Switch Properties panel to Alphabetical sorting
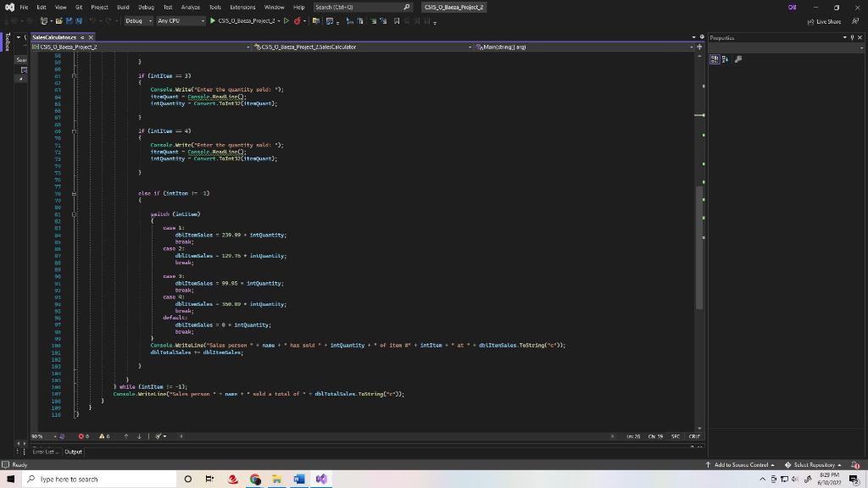The width and height of the screenshot is (868, 488). (724, 59)
